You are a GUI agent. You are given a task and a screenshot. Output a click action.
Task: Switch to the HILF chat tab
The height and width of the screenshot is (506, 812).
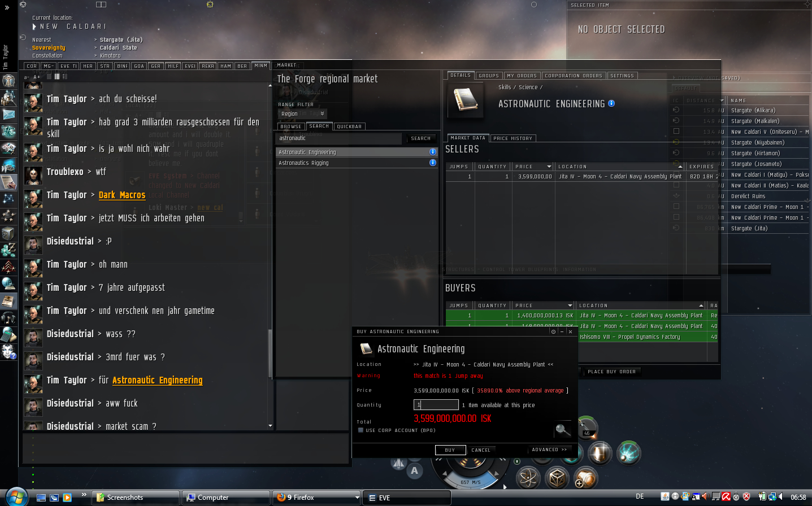click(173, 66)
